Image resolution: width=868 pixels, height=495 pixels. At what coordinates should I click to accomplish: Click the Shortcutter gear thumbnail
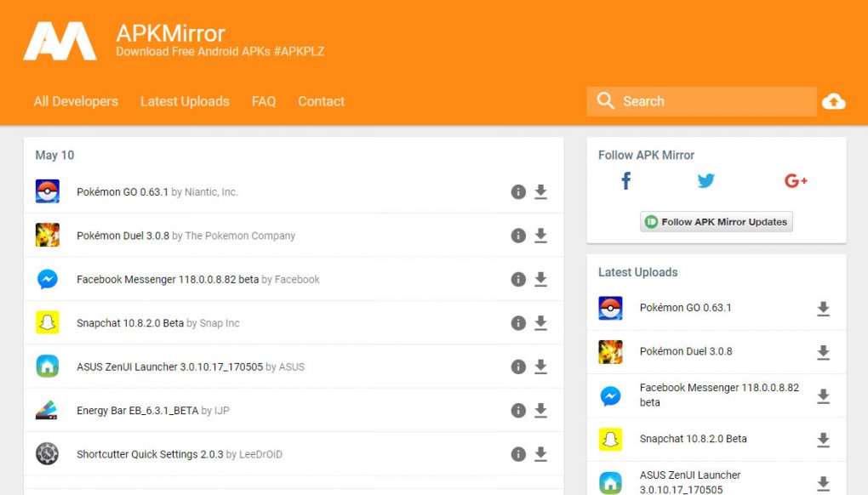(x=48, y=453)
